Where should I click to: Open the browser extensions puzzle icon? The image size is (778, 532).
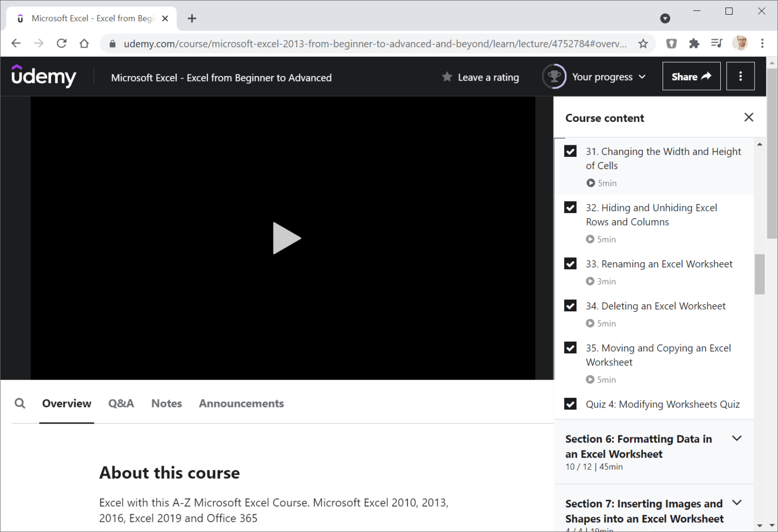pyautogui.click(x=694, y=44)
